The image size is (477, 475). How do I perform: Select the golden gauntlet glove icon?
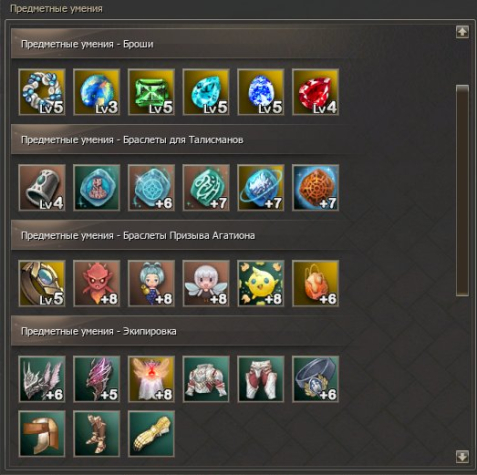point(151,434)
